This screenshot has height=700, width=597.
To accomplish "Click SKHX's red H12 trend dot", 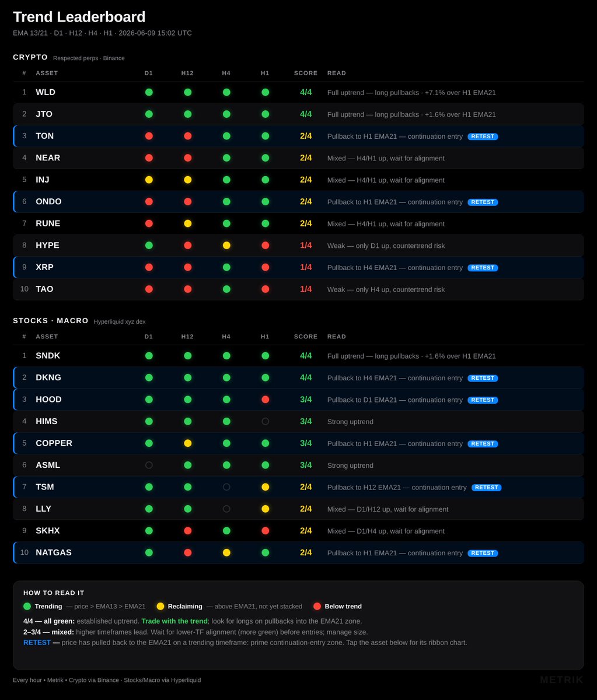I will click(187, 531).
